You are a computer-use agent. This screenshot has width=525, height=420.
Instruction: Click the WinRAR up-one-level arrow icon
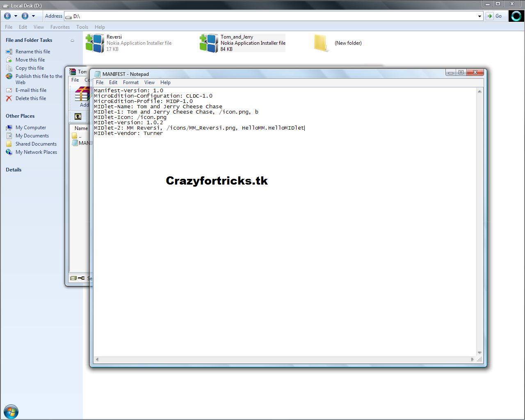(78, 117)
